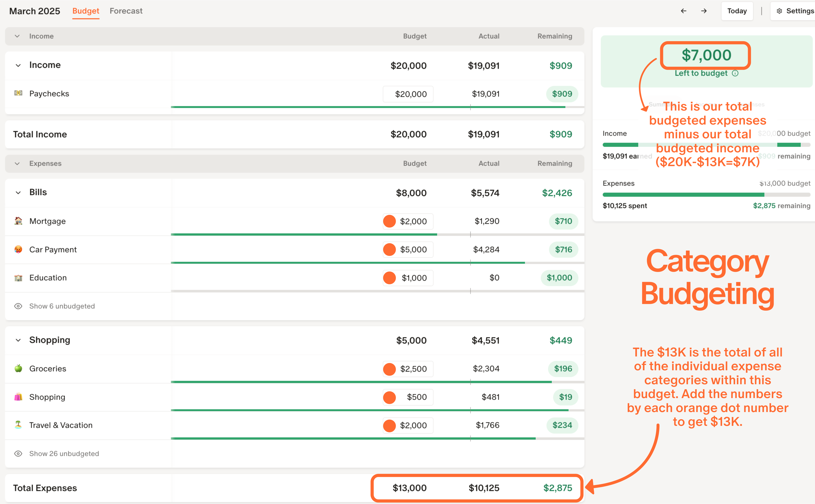815x504 pixels.
Task: Collapse the Shopping group chevron
Action: pyautogui.click(x=18, y=340)
